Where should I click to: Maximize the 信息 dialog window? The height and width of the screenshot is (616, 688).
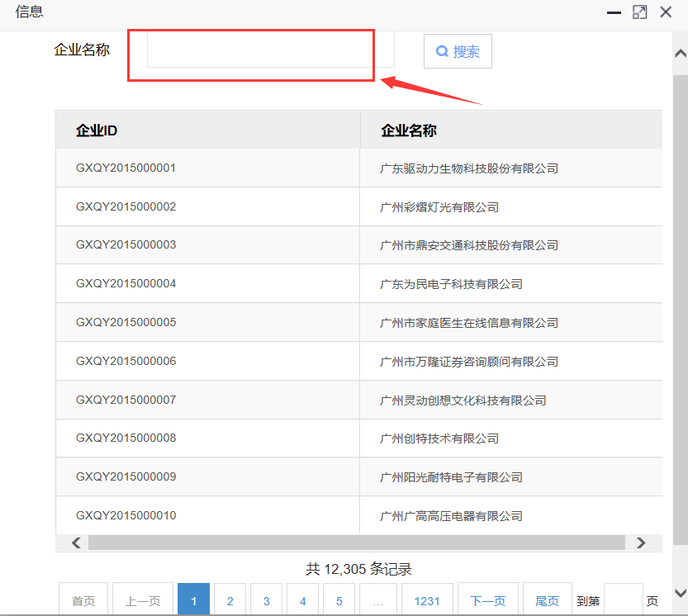pyautogui.click(x=640, y=12)
